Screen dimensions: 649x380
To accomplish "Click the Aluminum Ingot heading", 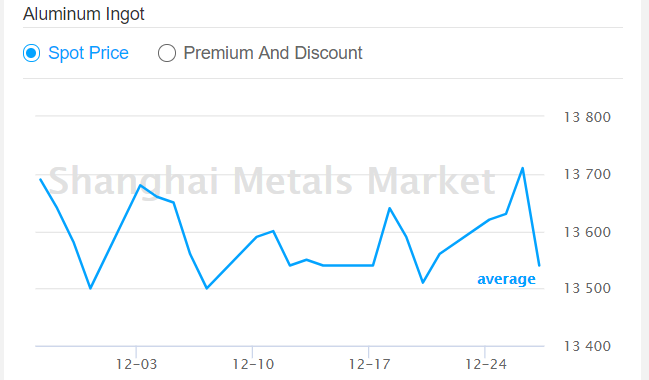I will [x=84, y=14].
